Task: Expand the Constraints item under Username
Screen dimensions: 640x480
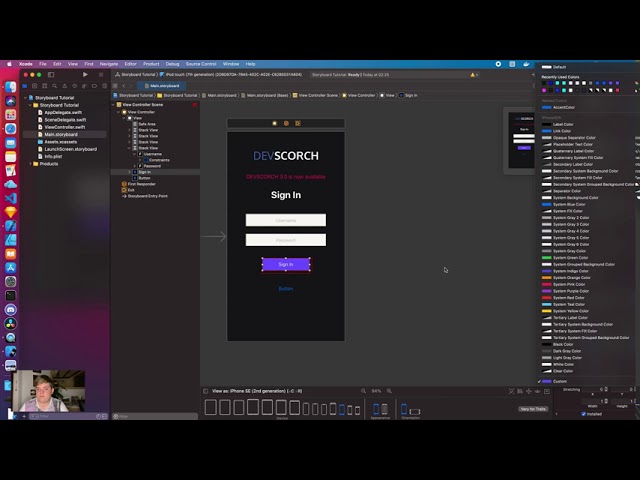Action: tap(140, 160)
